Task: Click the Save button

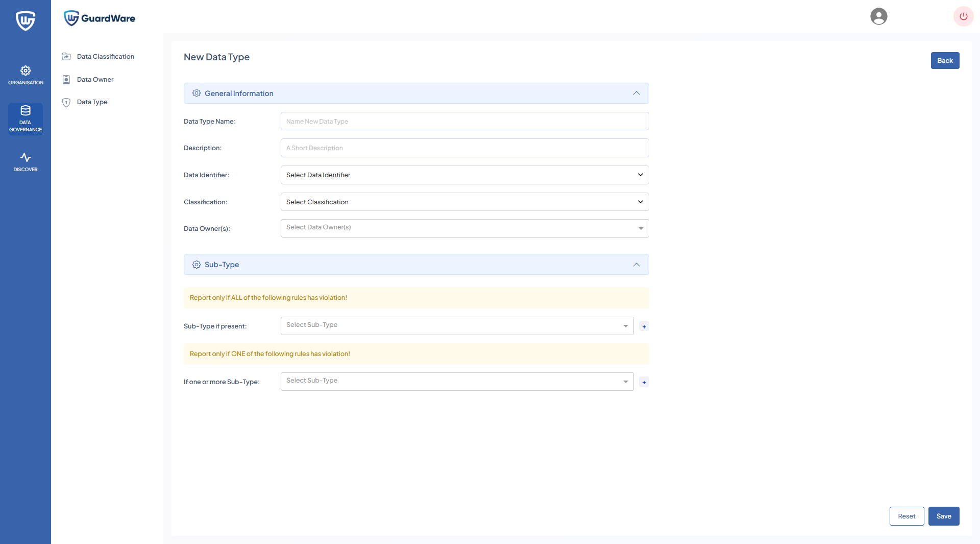Action: 943,516
